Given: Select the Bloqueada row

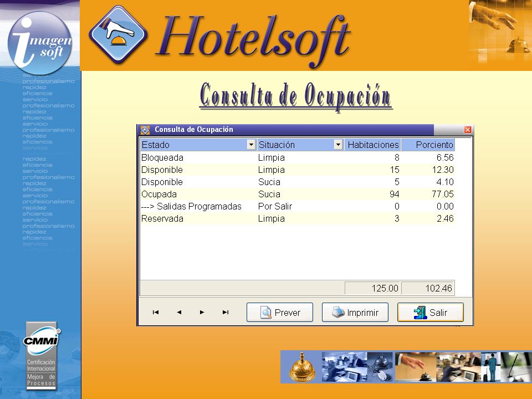Looking at the screenshot, I should pyautogui.click(x=297, y=157).
